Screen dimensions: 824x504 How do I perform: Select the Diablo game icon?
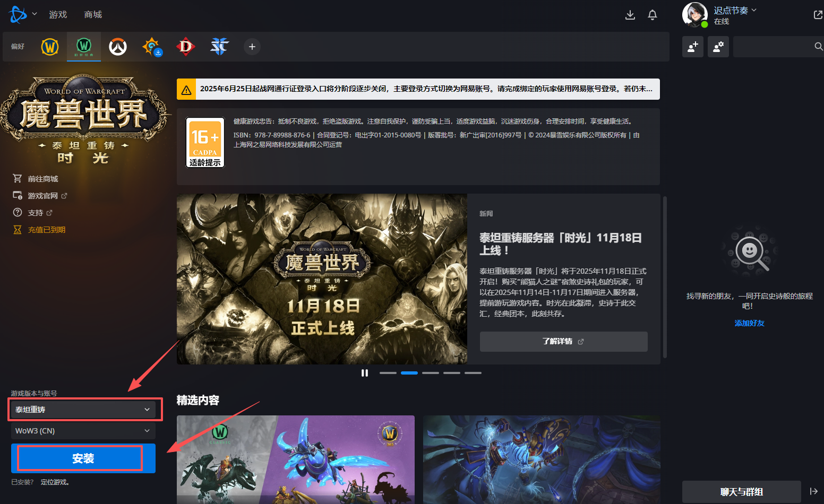coord(186,47)
